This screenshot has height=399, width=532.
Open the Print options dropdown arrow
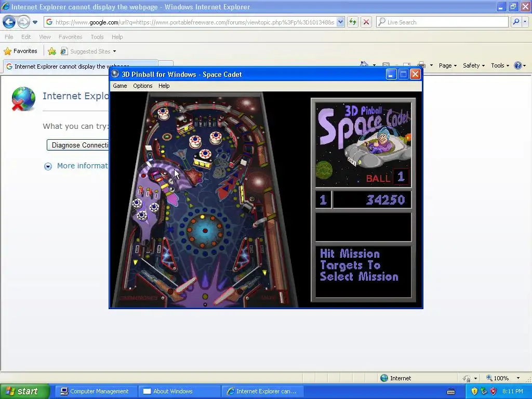click(431, 65)
